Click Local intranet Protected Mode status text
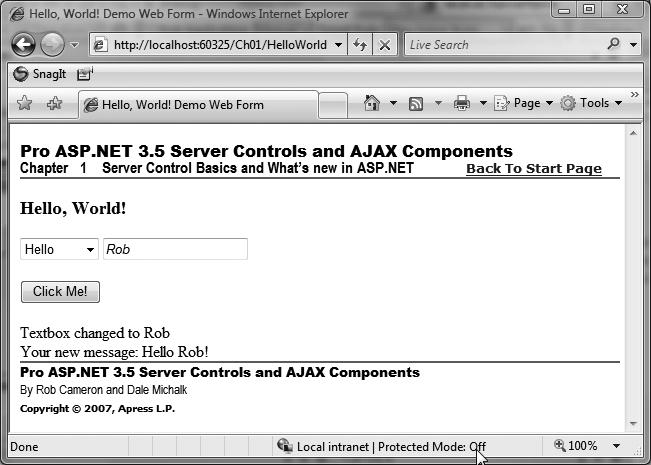This screenshot has width=651, height=465. 391,447
